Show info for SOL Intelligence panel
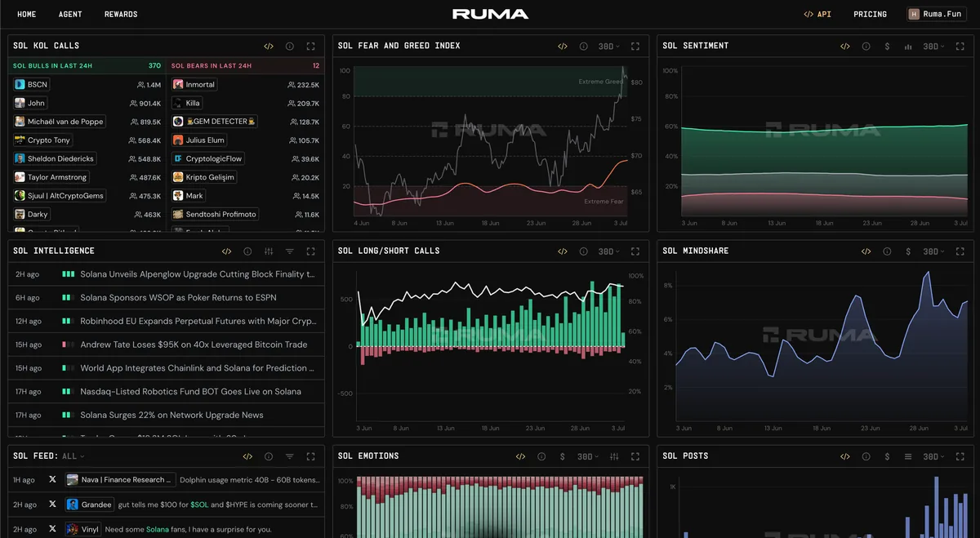The width and height of the screenshot is (980, 538). pyautogui.click(x=247, y=251)
